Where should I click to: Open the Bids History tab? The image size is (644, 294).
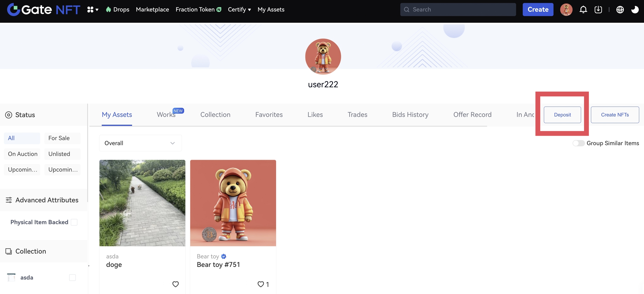(410, 115)
